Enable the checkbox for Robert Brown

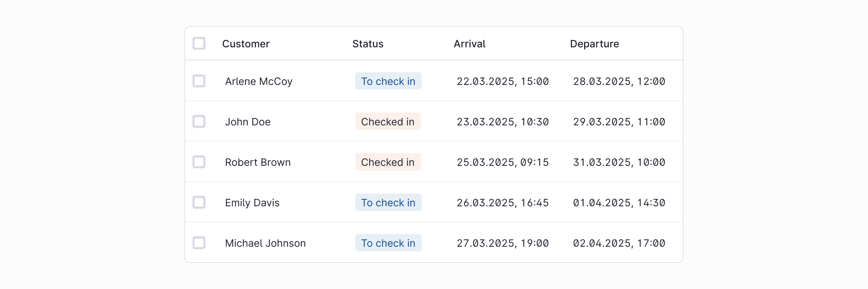coord(199,162)
